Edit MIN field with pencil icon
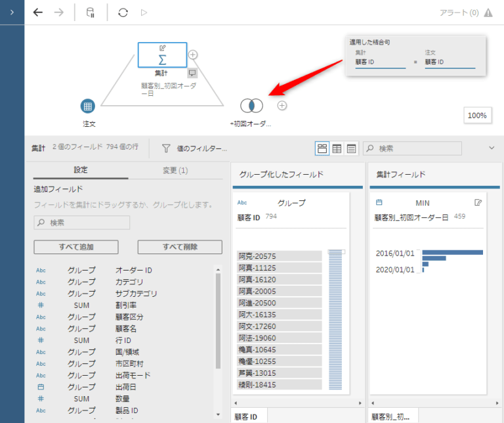504x423 pixels. point(478,203)
